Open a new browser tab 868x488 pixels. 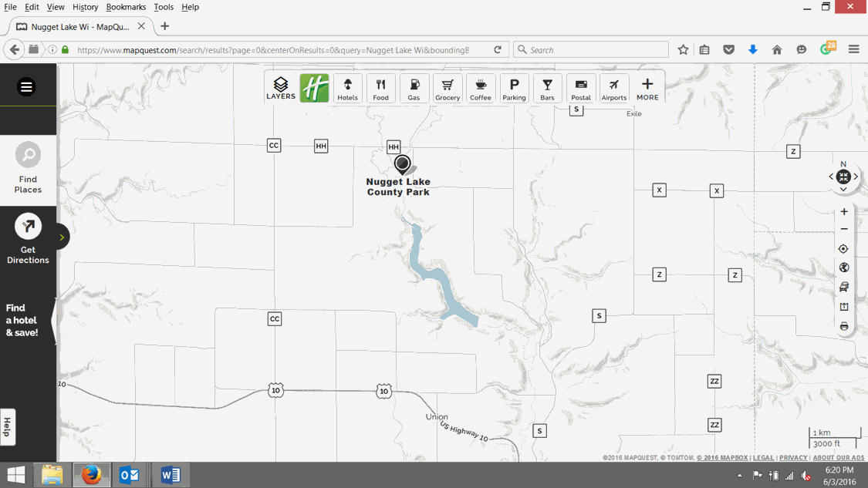click(x=164, y=26)
